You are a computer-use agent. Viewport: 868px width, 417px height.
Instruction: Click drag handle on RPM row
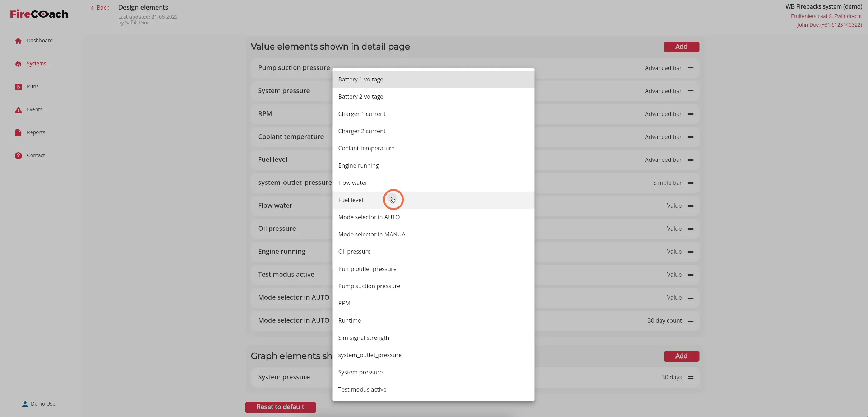(x=691, y=114)
